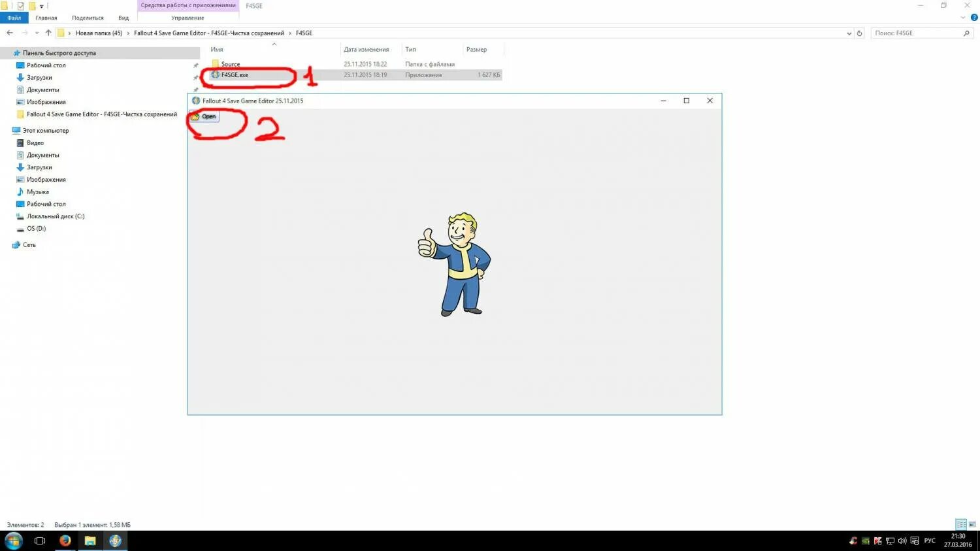This screenshot has width=980, height=551.
Task: Switch to the Вид ribbon tab
Action: [x=123, y=18]
